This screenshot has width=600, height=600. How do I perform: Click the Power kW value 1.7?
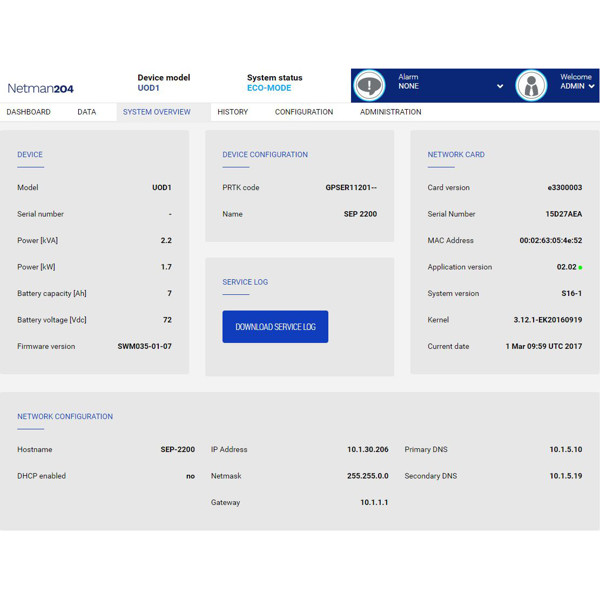[166, 267]
